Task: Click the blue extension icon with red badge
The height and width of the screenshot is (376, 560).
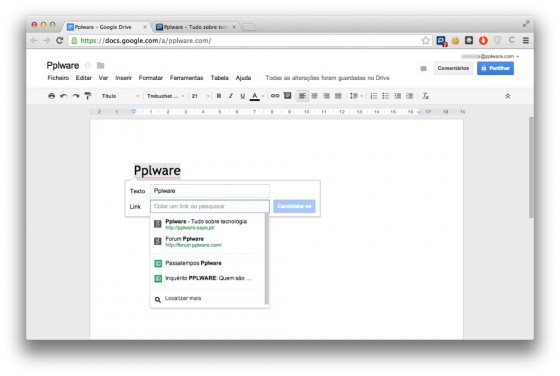Action: (x=441, y=41)
